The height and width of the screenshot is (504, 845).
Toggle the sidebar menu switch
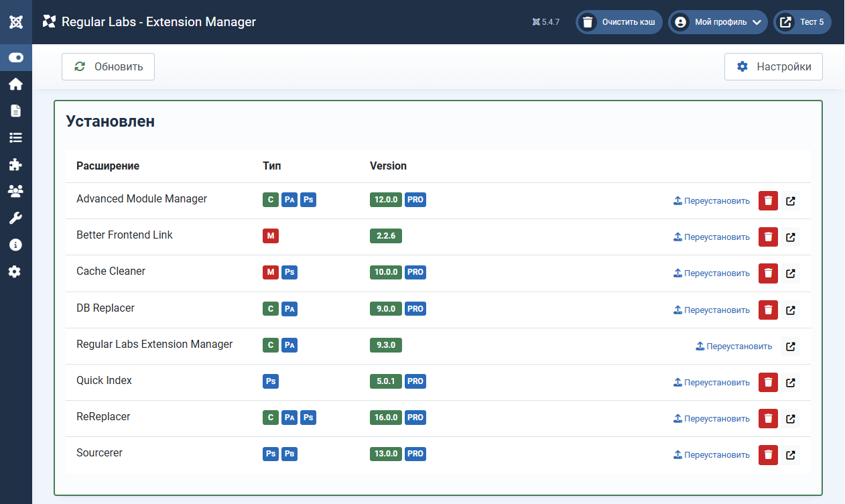click(16, 58)
